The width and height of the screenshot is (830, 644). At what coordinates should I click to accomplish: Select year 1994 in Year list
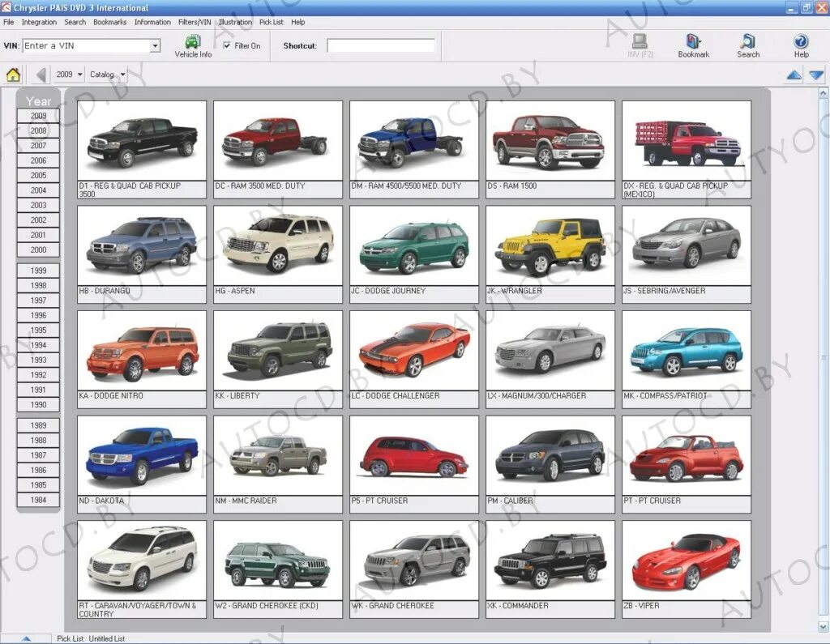coord(38,345)
